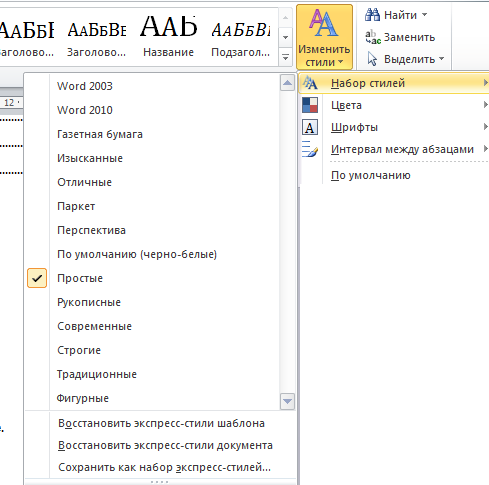Click the Изменить стили button icon
The height and width of the screenshot is (485, 489).
coord(324,23)
